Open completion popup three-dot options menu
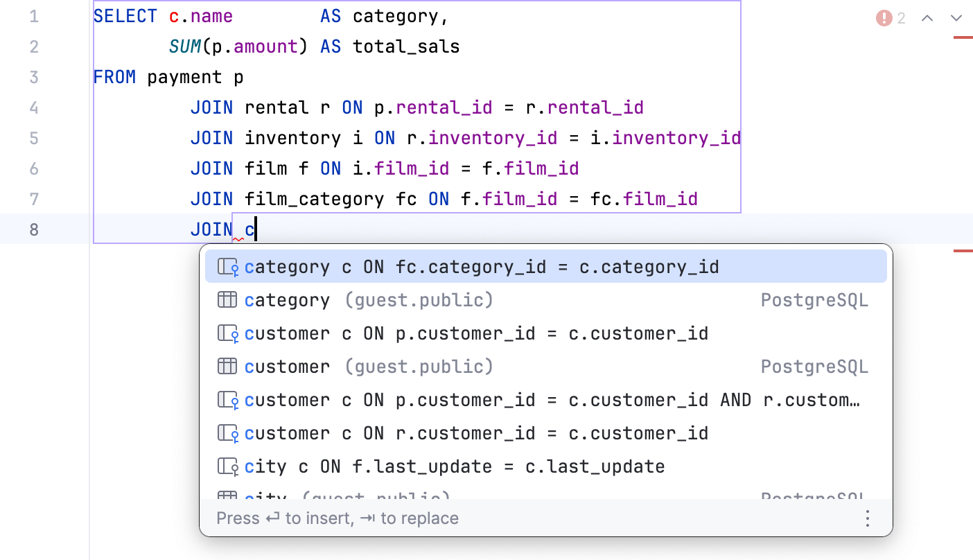Screen dimensions: 973x560 pyautogui.click(x=867, y=518)
